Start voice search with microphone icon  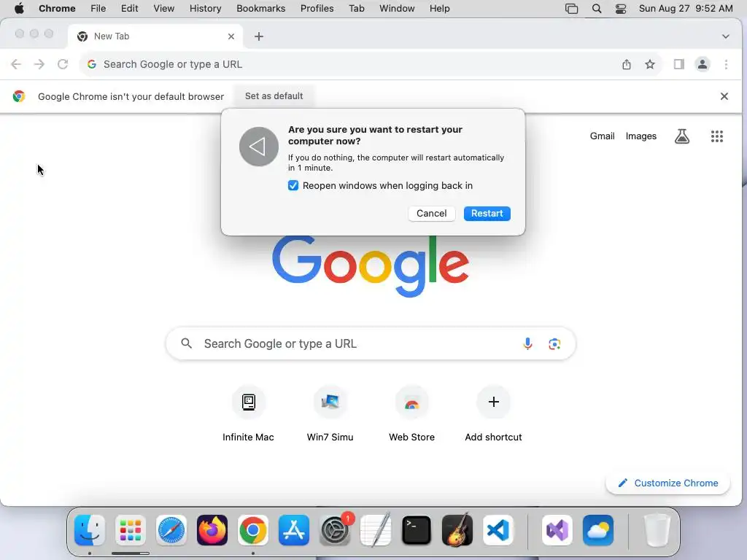[x=527, y=343]
